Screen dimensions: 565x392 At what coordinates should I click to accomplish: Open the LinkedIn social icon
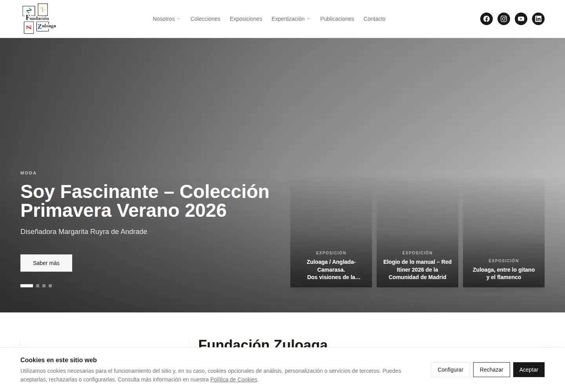coord(538,19)
